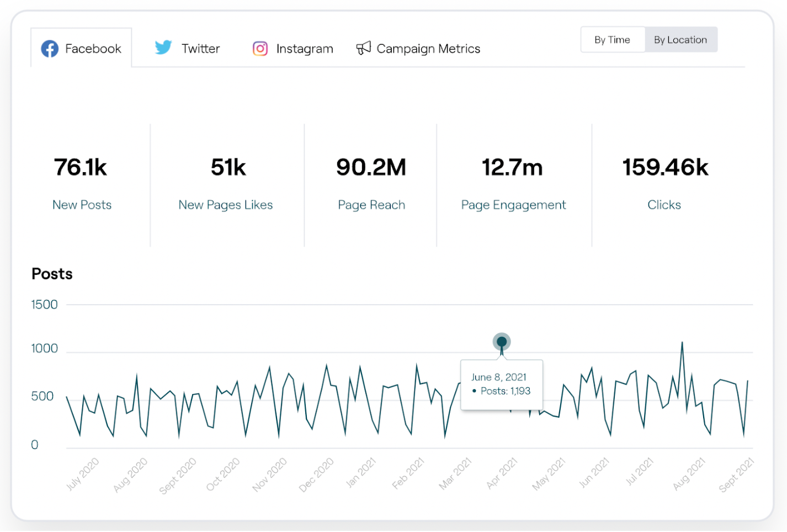Toggle between By Time and By Location
The height and width of the screenshot is (532, 787).
tap(648, 39)
